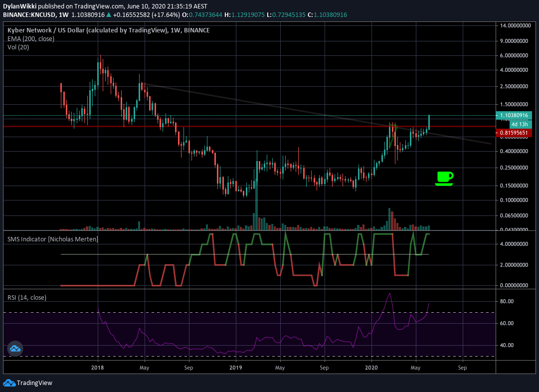
Task: Click the 2.50000000 price axis label
Action: (514, 86)
